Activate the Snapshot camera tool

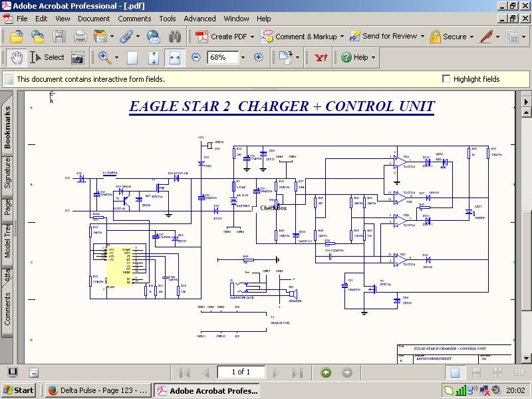pyautogui.click(x=78, y=58)
